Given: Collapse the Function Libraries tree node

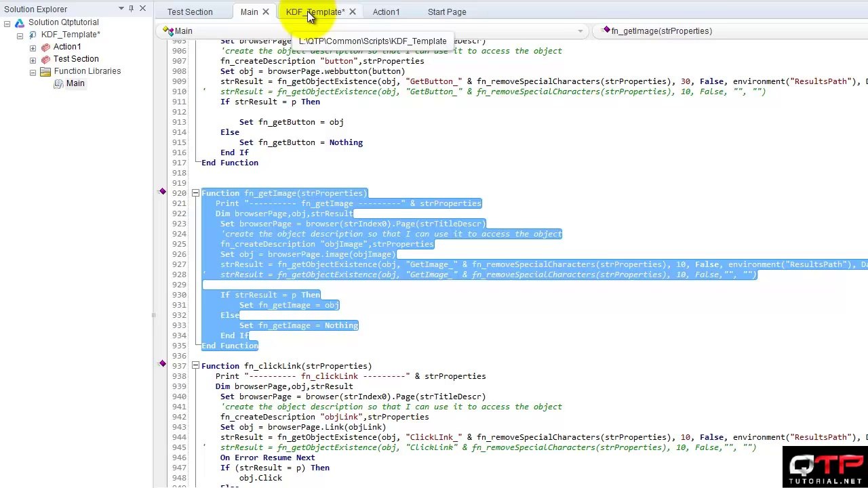Looking at the screenshot, I should tap(33, 72).
